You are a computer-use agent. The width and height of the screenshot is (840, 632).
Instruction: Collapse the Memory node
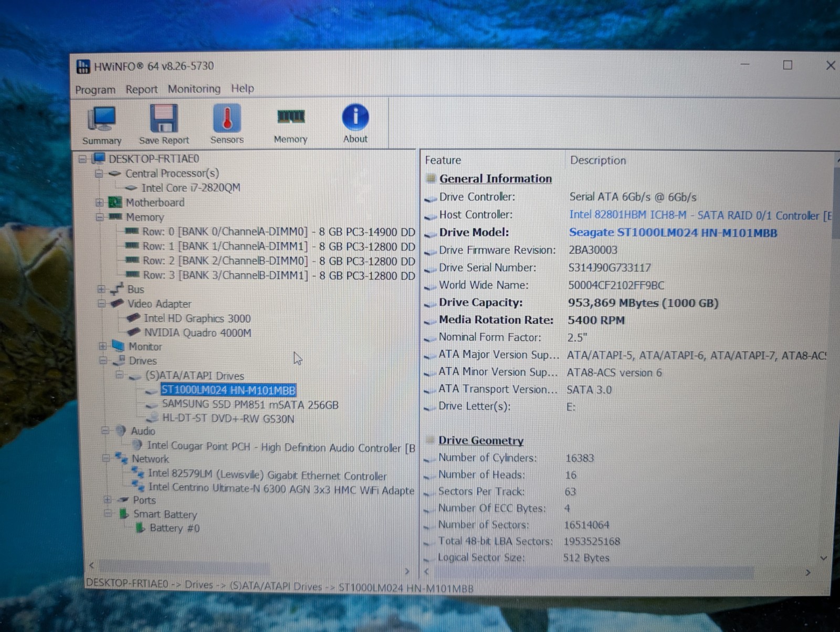99,217
